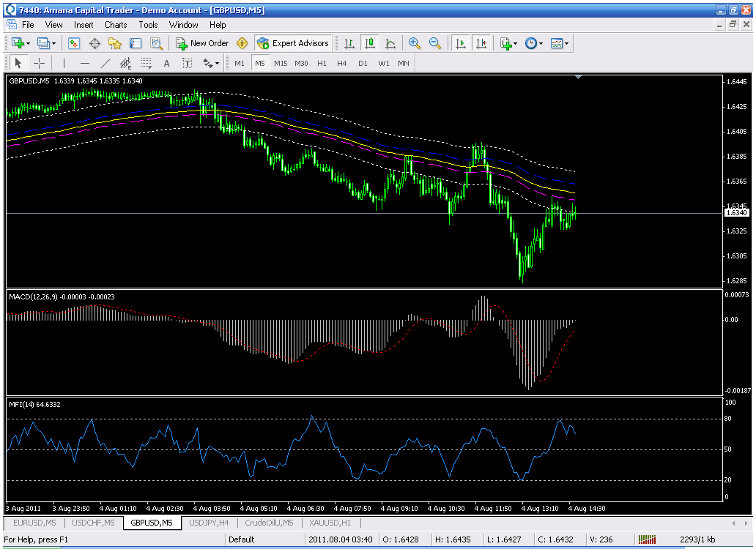
Task: Open the Window menu
Action: (x=183, y=25)
